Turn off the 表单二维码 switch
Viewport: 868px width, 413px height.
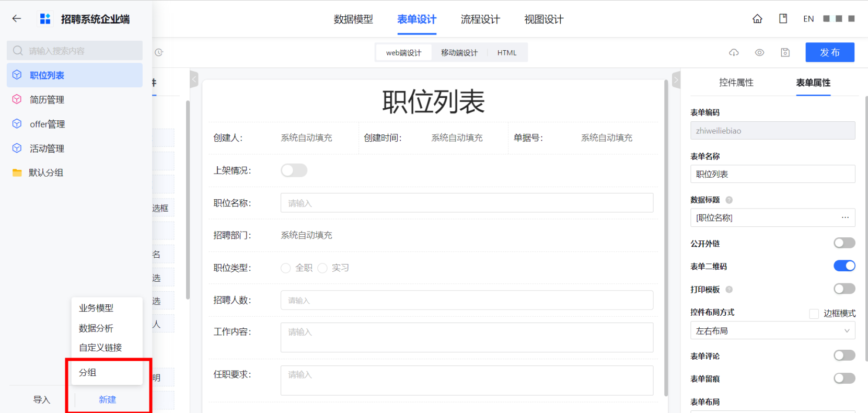(x=844, y=266)
